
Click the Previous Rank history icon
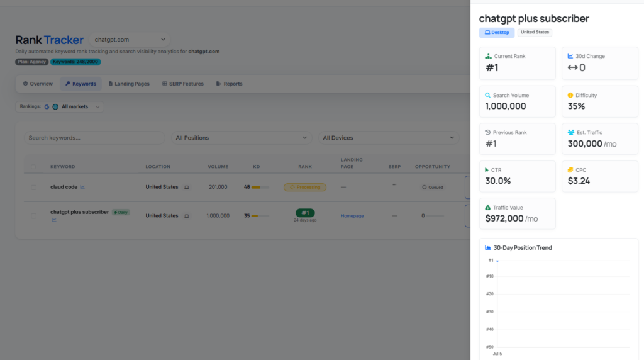click(x=487, y=132)
